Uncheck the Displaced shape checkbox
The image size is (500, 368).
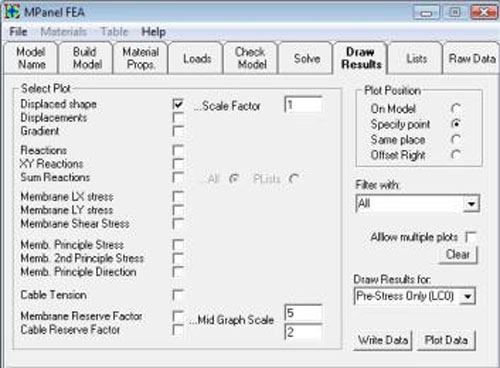pyautogui.click(x=178, y=104)
